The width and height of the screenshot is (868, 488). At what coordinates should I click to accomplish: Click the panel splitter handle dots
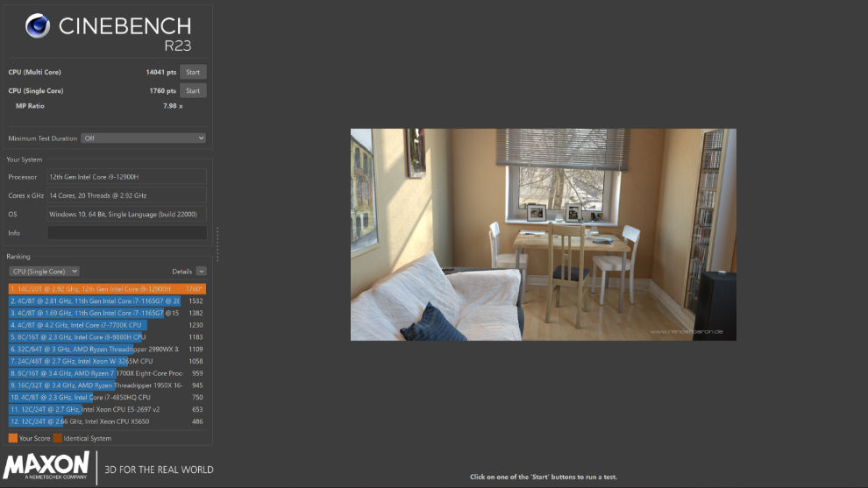(x=217, y=244)
